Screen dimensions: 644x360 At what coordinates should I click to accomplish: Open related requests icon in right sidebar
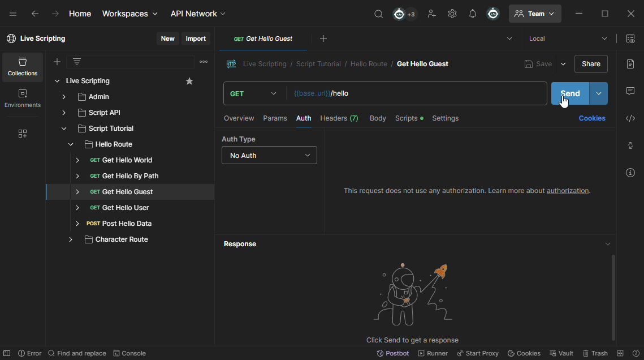tap(630, 145)
